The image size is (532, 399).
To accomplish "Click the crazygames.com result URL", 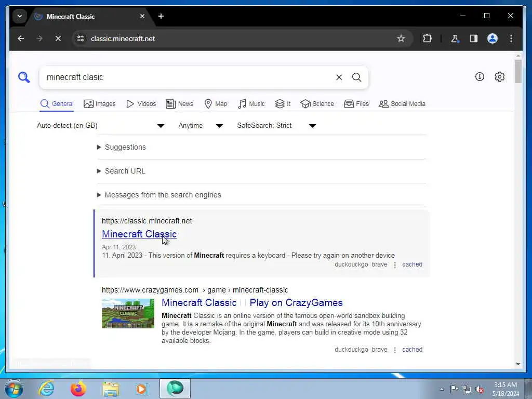I will click(195, 290).
